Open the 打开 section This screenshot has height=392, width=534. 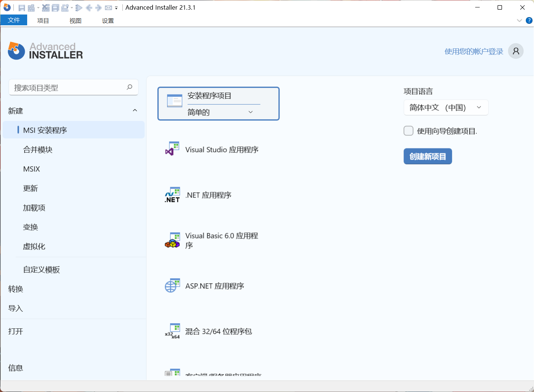coord(16,331)
